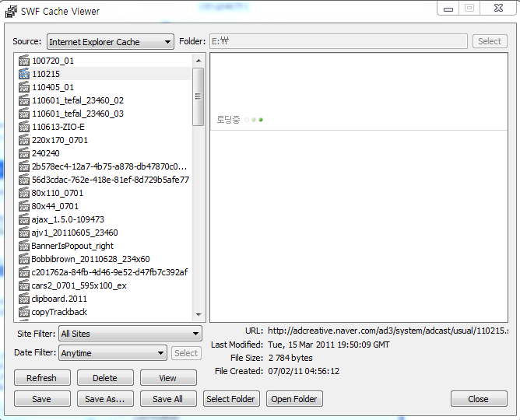Click the Refresh button
The height and width of the screenshot is (420, 520).
[x=42, y=378]
